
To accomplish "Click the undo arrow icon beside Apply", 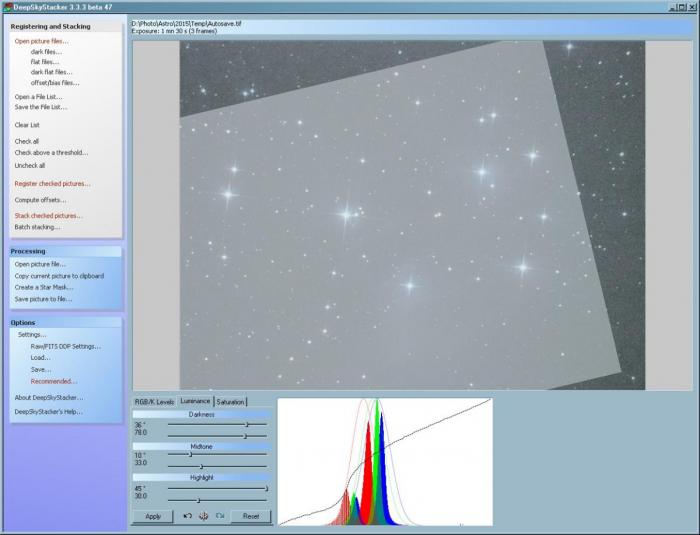I will pyautogui.click(x=188, y=516).
